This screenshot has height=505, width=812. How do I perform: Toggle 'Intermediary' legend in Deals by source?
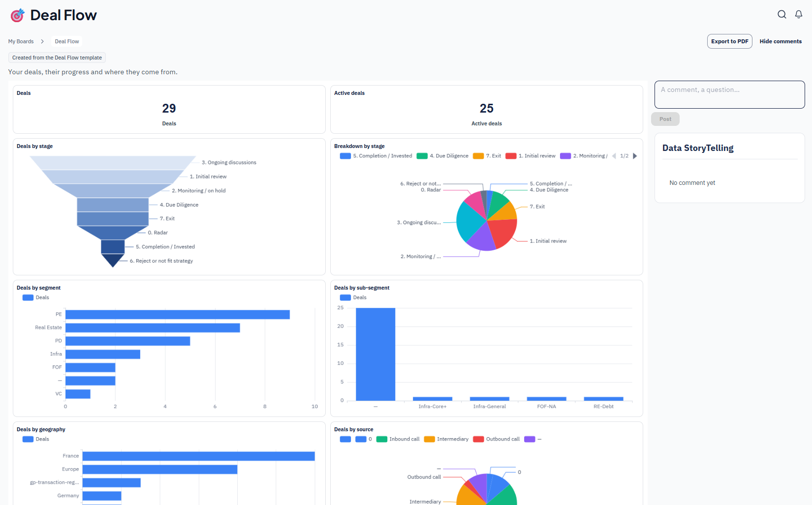(x=446, y=439)
